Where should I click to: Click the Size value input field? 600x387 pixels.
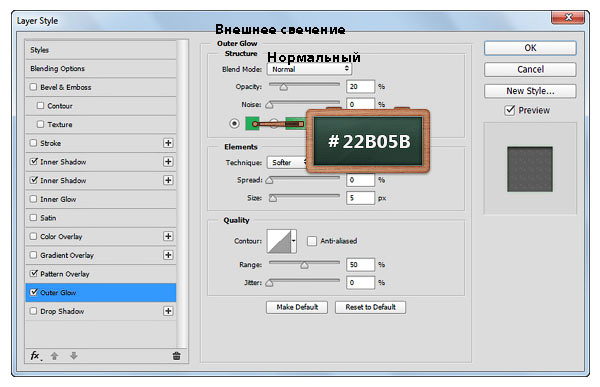[360, 198]
